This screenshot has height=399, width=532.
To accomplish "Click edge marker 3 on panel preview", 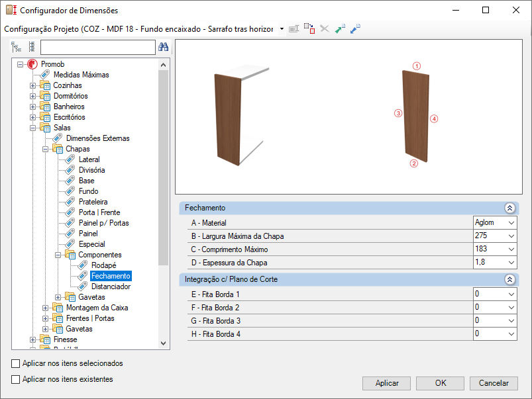I will click(398, 113).
